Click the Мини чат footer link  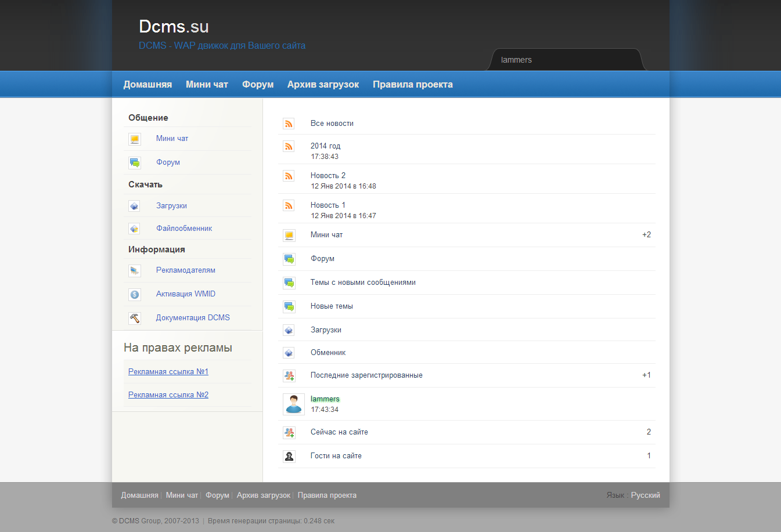click(x=182, y=495)
